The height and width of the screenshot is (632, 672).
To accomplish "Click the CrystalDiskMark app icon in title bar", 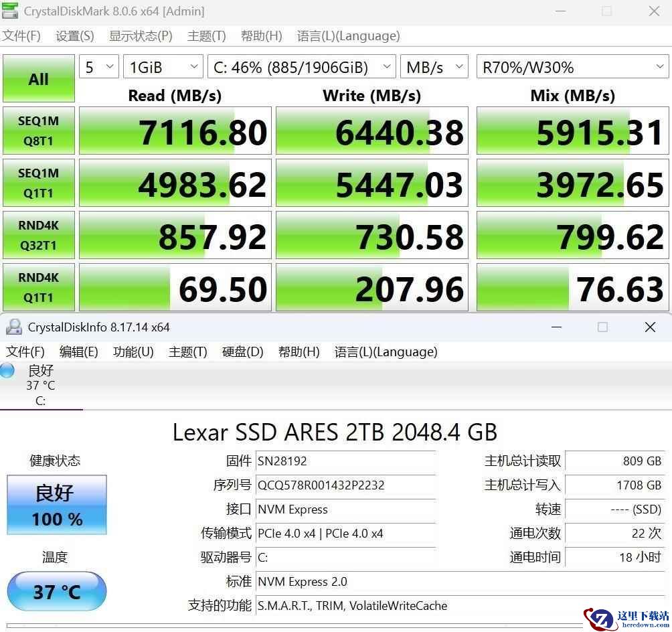I will 9,10.
